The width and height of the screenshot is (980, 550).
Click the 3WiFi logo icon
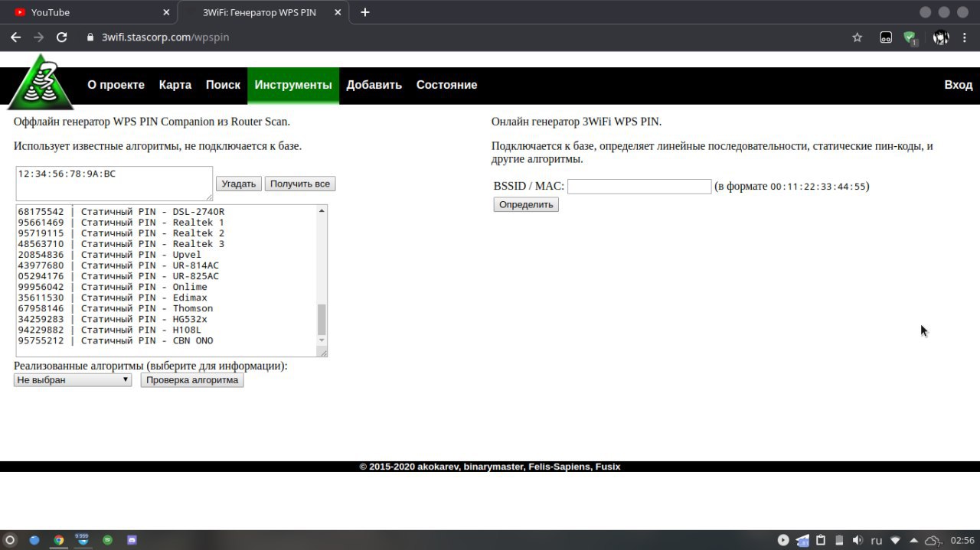(40, 82)
